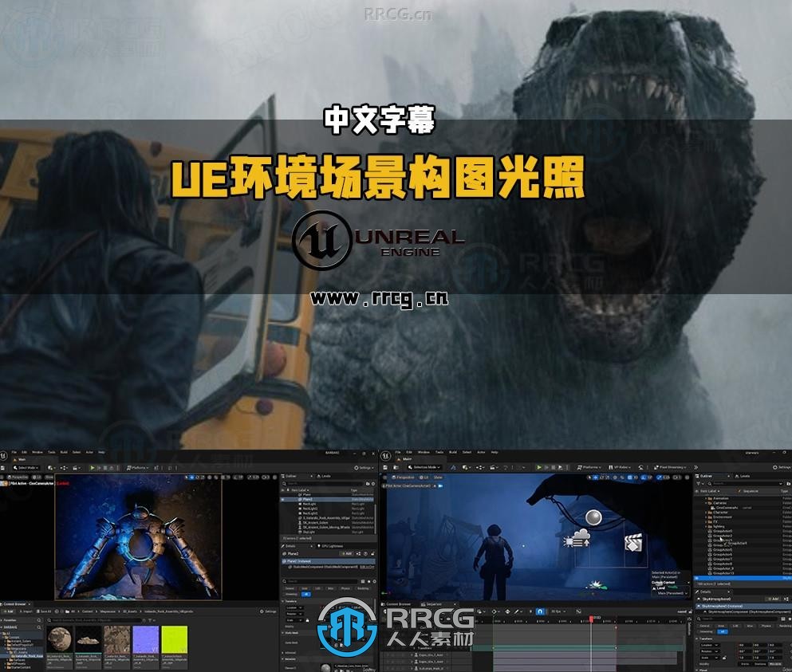Viewport: 792px width, 672px height.
Task: Click the clapperboard sequence icon in right viewport
Action: click(x=633, y=543)
